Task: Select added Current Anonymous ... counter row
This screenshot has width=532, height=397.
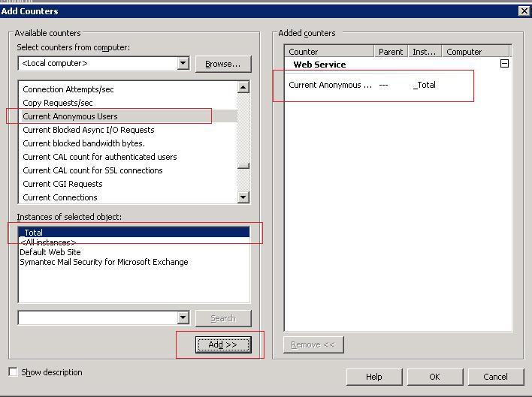Action: coord(397,85)
